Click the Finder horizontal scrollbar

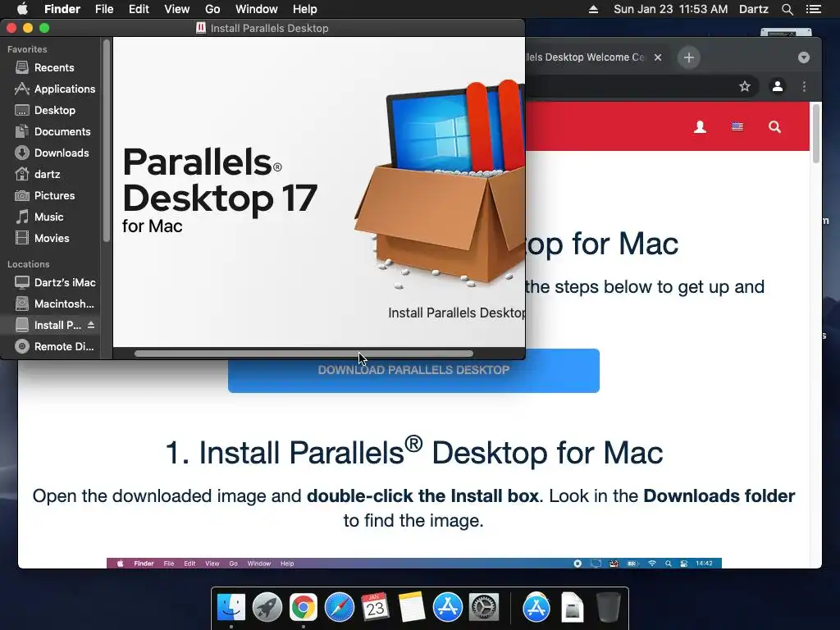pyautogui.click(x=304, y=354)
